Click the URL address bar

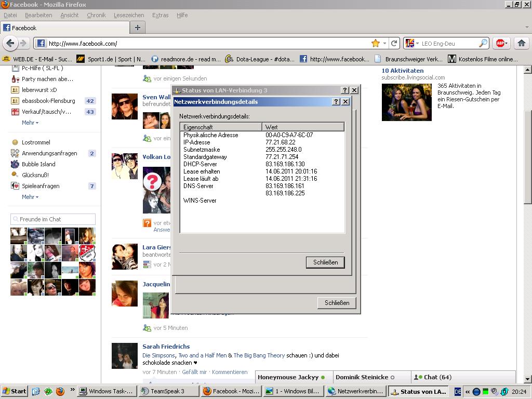coord(208,44)
